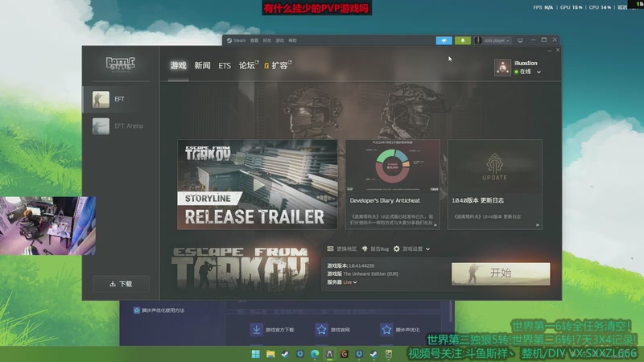The width and height of the screenshot is (644, 362).
Task: Click the Steam big picture monitor icon
Action: 520,41
